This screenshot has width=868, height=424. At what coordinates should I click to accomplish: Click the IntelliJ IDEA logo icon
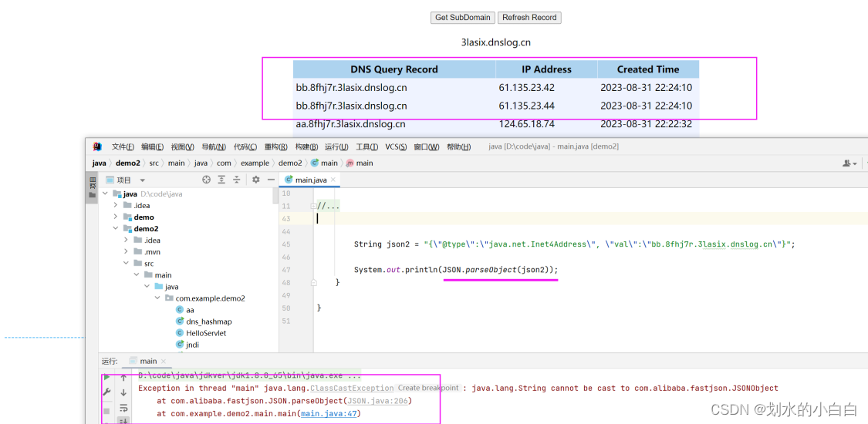[97, 146]
